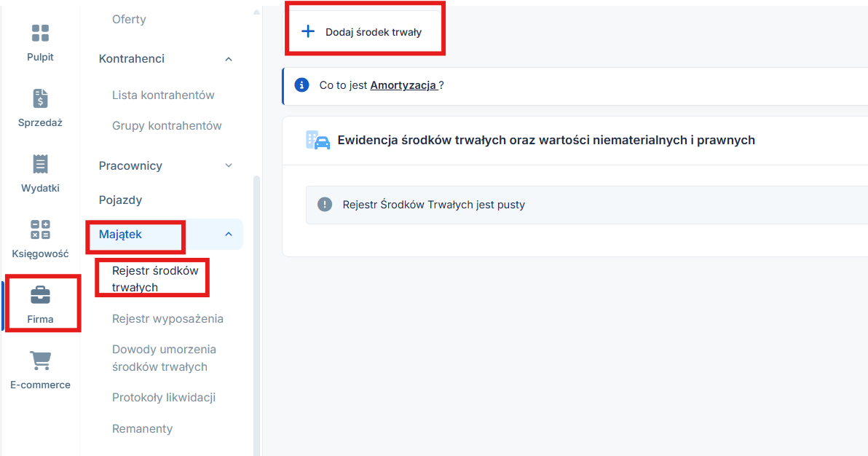Follow the Amortyzacja link
The image size is (868, 456).
403,85
